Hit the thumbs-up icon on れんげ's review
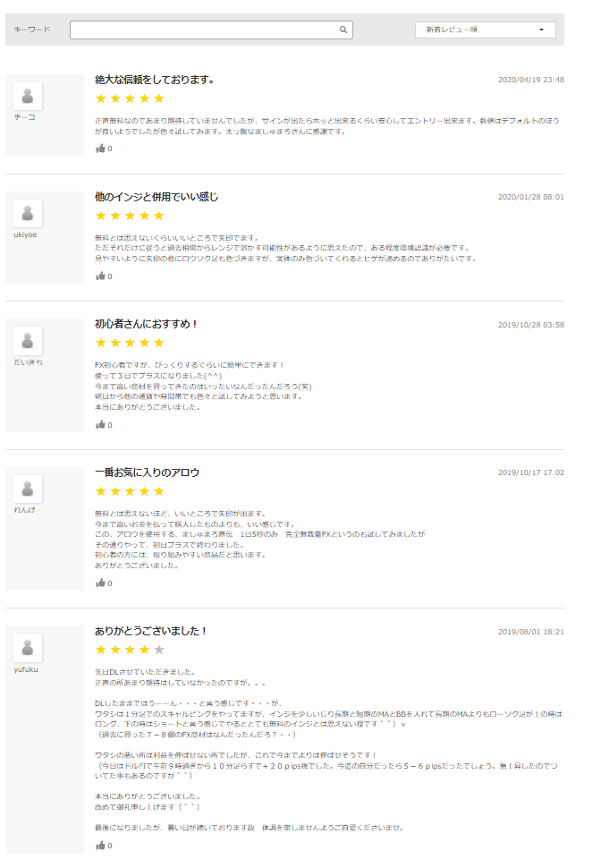Image resolution: width=609 pixels, height=868 pixels. [x=101, y=583]
